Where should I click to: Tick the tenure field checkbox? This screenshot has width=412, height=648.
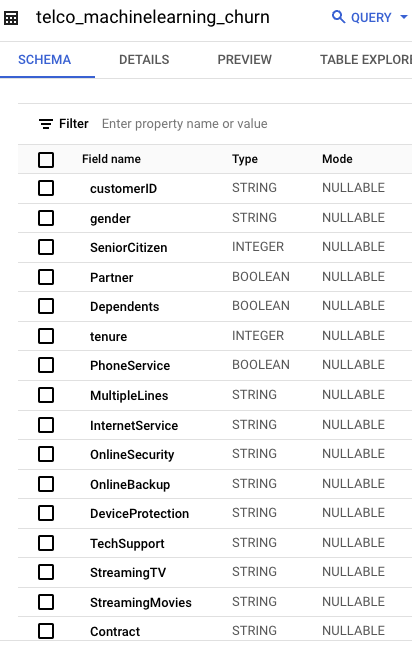point(46,336)
